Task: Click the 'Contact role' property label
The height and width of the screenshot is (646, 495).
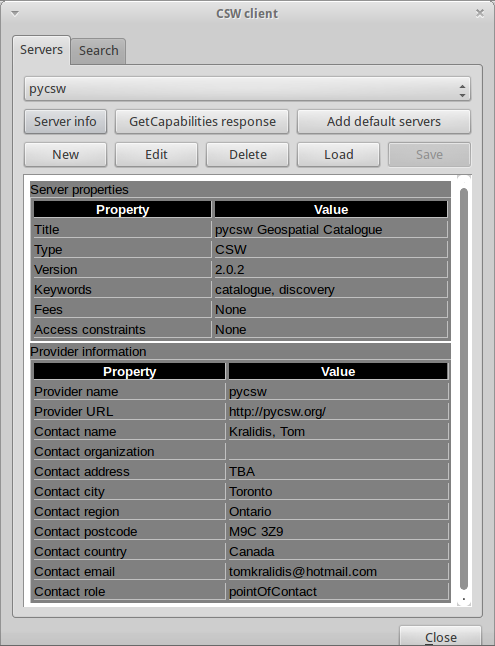Action: [70, 592]
